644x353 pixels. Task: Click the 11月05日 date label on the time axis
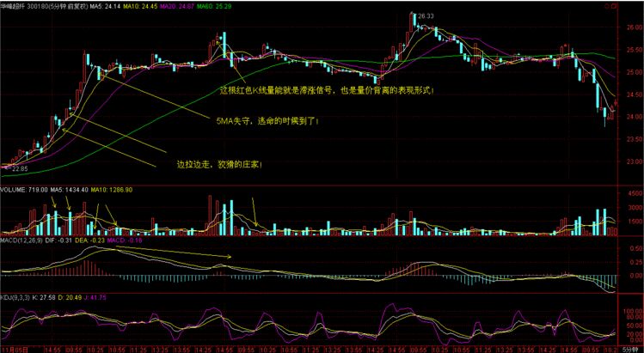[x=14, y=350]
